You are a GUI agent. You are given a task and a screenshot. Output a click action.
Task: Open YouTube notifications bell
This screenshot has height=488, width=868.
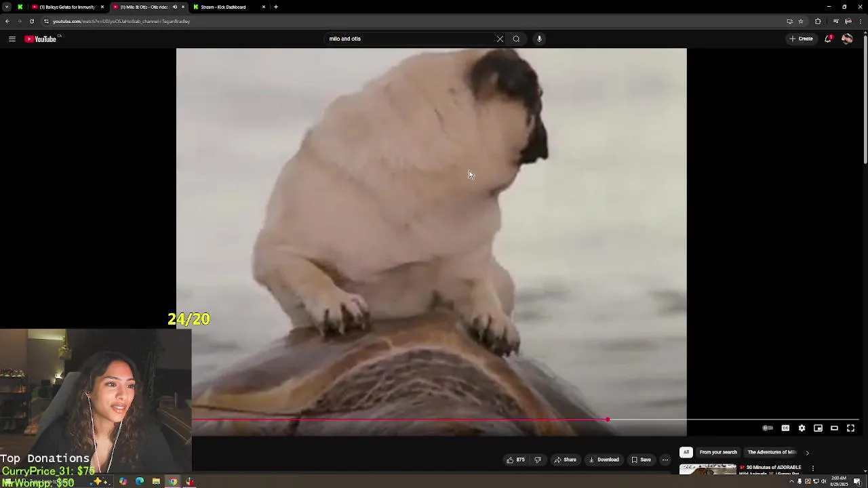pyautogui.click(x=828, y=39)
